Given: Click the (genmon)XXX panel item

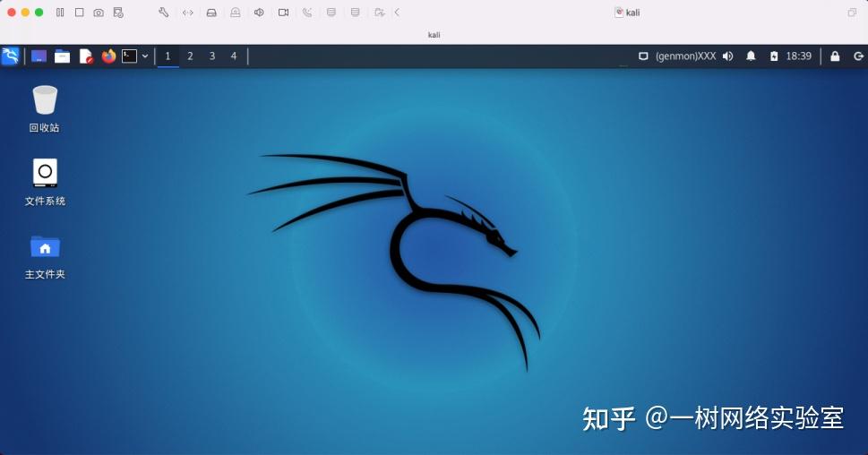Looking at the screenshot, I should [x=686, y=56].
